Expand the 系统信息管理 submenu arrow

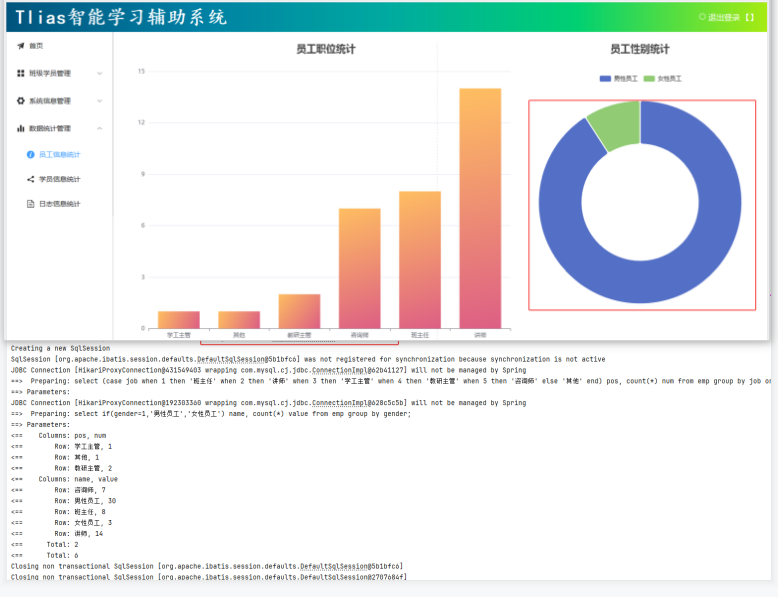(99, 101)
